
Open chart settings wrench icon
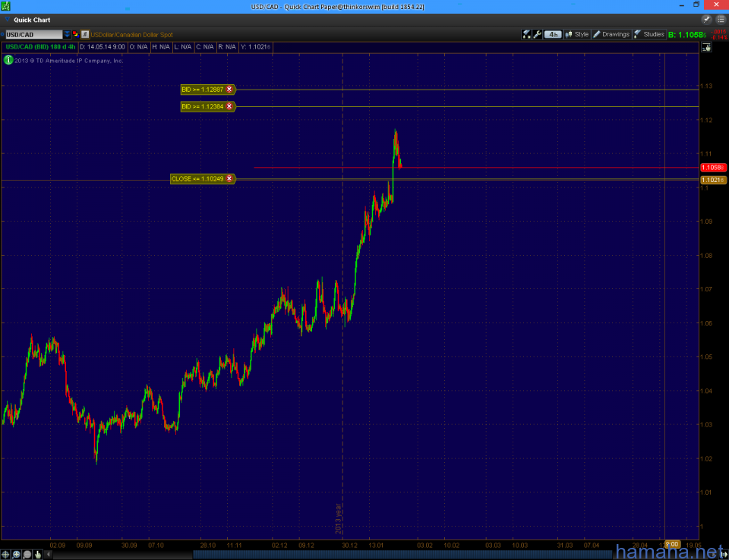point(538,34)
